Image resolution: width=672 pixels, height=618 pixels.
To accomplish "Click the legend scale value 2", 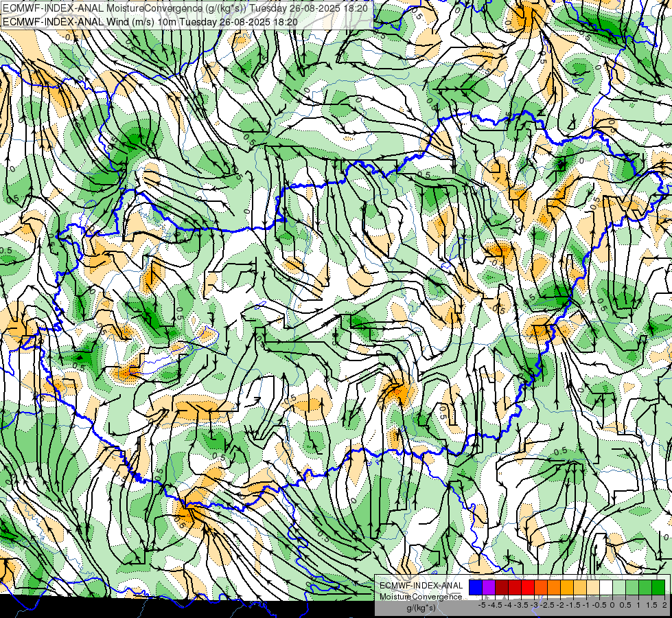I will (x=664, y=605).
